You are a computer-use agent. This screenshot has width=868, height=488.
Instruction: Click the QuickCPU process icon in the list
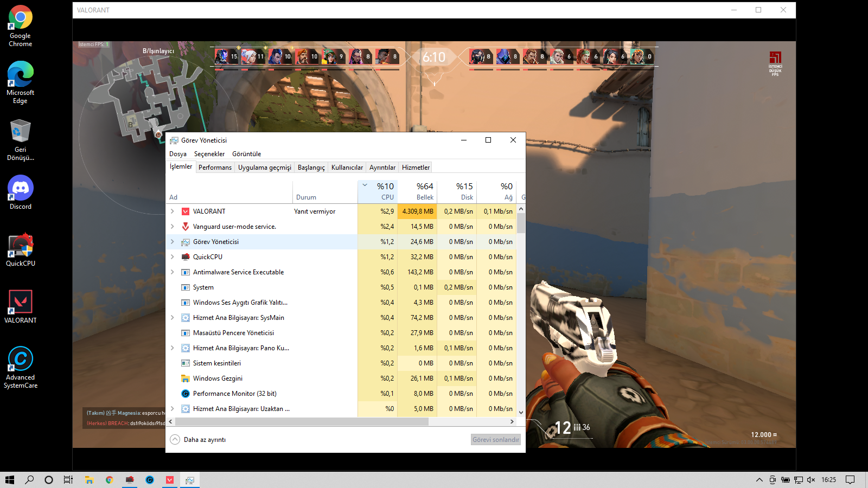[186, 257]
